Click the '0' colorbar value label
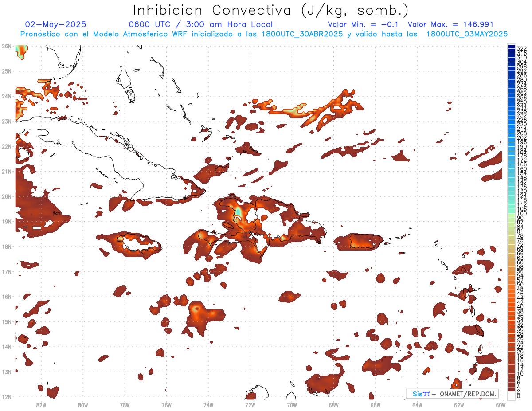 519,396
